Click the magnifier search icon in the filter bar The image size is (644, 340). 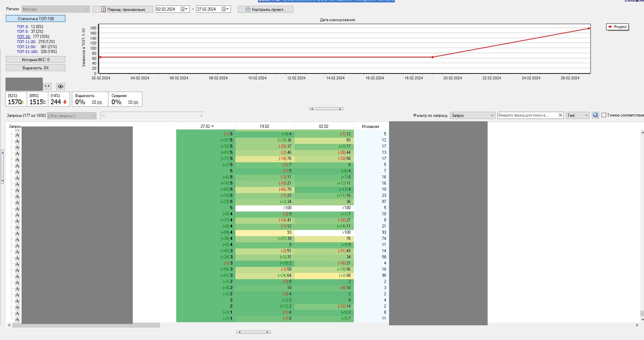coord(595,115)
